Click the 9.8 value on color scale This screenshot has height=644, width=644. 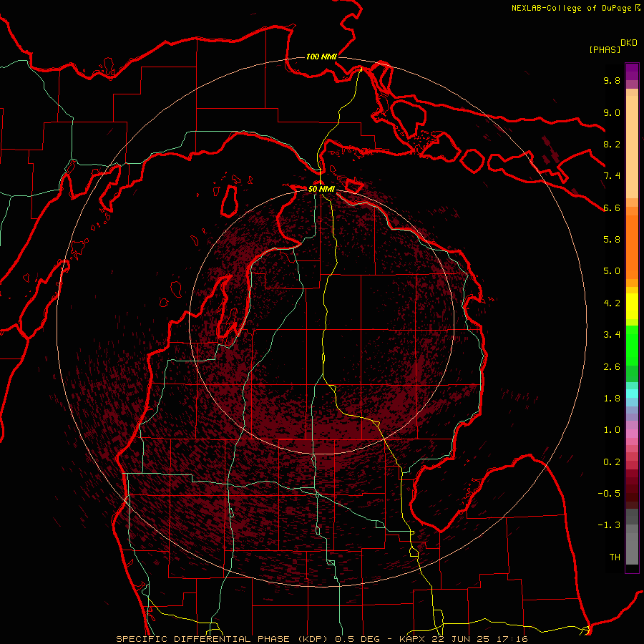pyautogui.click(x=612, y=81)
